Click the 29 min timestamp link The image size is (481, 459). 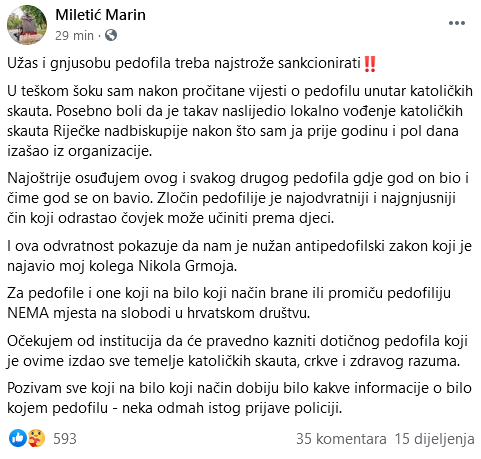point(74,35)
